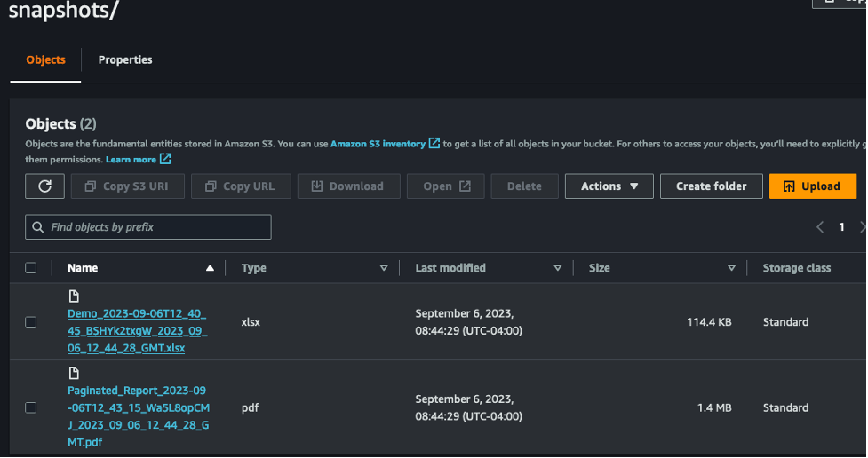Click the 1.4 MB size value
Viewport: 868px width, 458px height.
click(714, 407)
